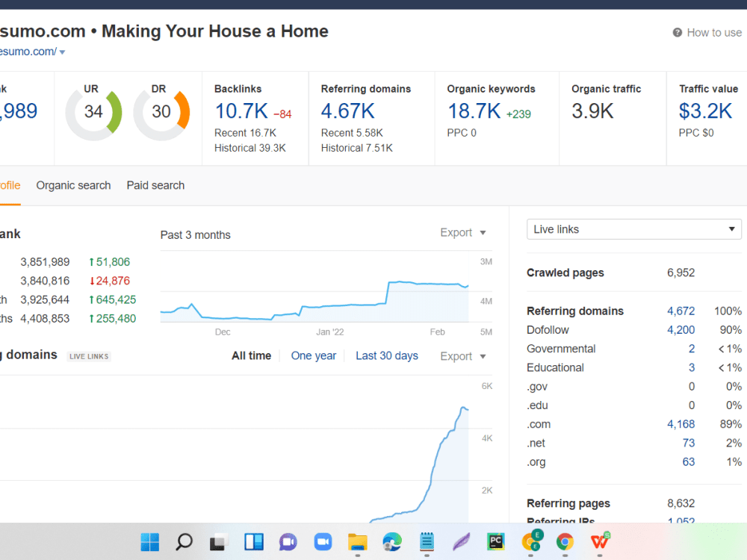The height and width of the screenshot is (560, 747).
Task: Click the LIVE LINKS badge
Action: 89,356
